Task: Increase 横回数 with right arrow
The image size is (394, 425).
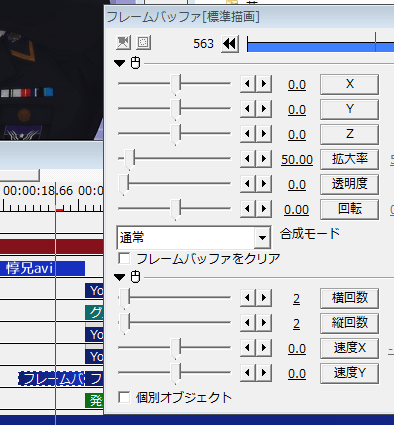Action: (x=264, y=298)
